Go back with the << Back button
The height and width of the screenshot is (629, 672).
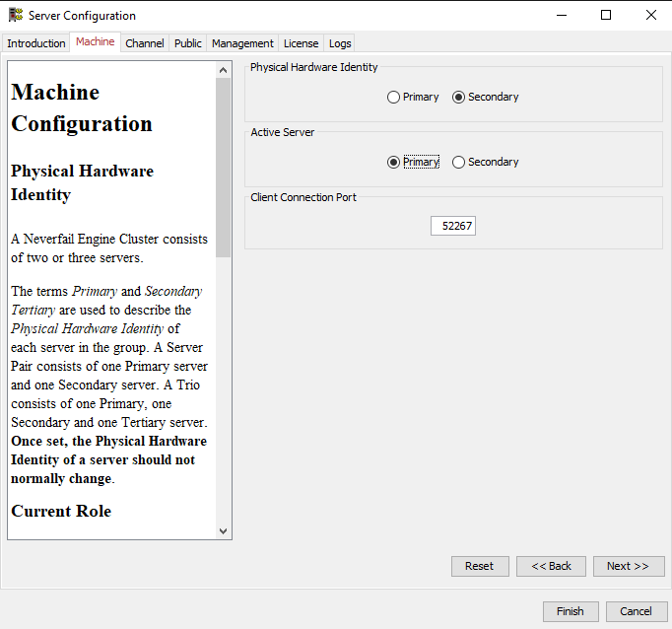tap(551, 567)
